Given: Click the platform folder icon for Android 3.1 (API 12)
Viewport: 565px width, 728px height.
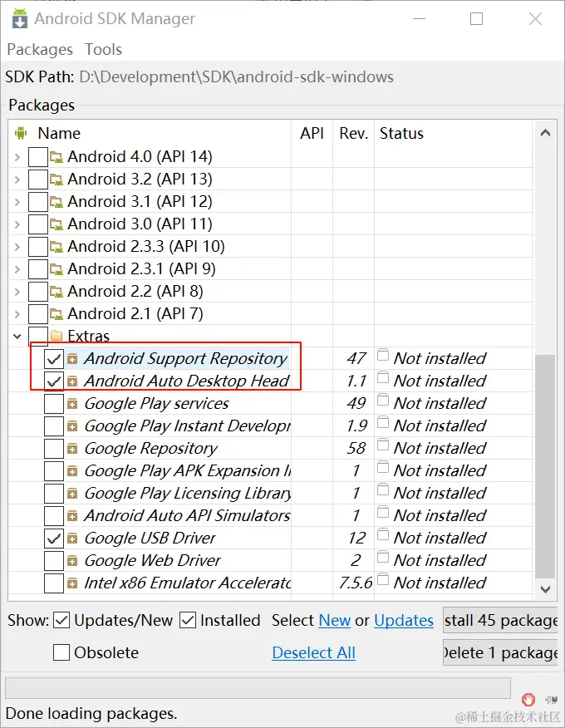Looking at the screenshot, I should click(x=56, y=201).
